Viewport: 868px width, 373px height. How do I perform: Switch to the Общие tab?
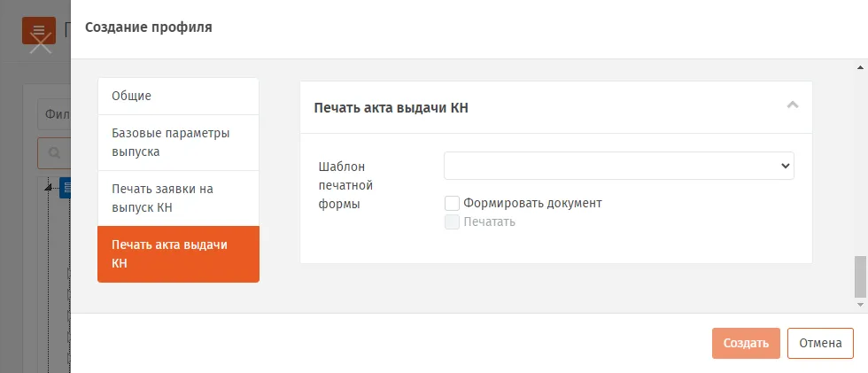click(x=178, y=96)
